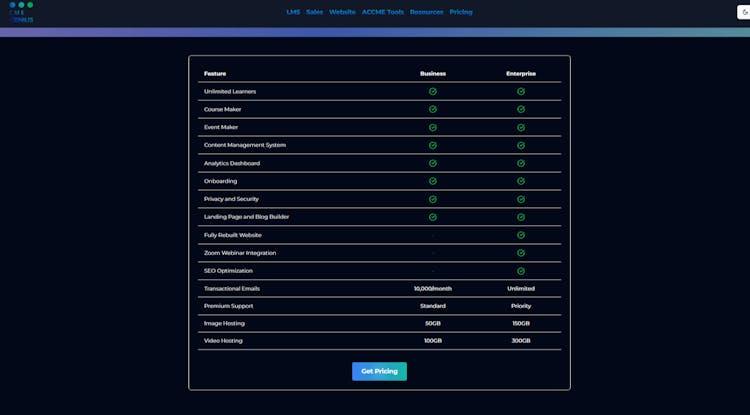Open the ACCME Tools menu
750x415 pixels.
tap(382, 12)
